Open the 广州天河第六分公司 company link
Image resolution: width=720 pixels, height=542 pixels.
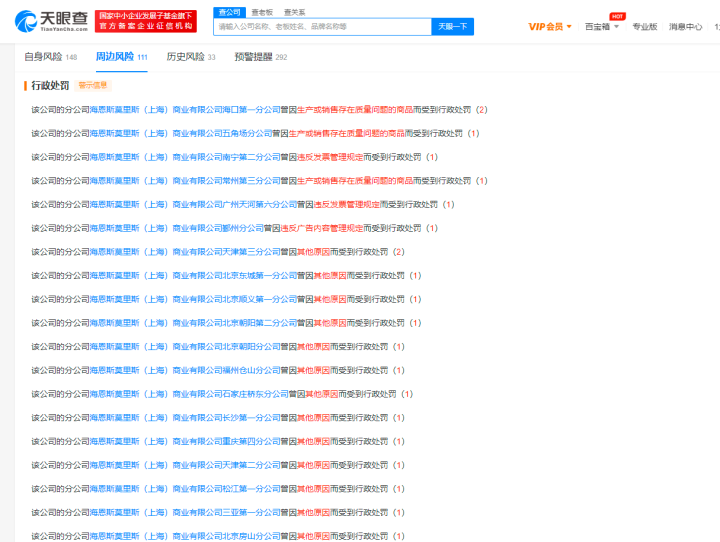click(193, 204)
